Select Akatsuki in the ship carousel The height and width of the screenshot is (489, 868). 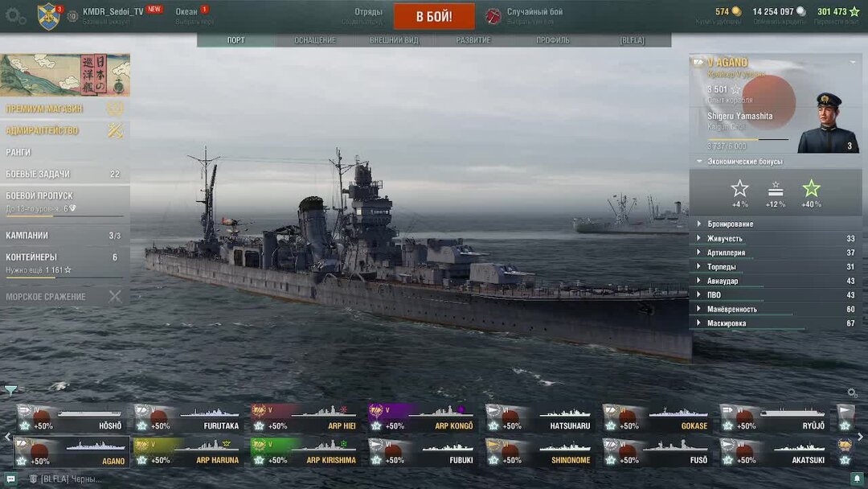(775, 452)
